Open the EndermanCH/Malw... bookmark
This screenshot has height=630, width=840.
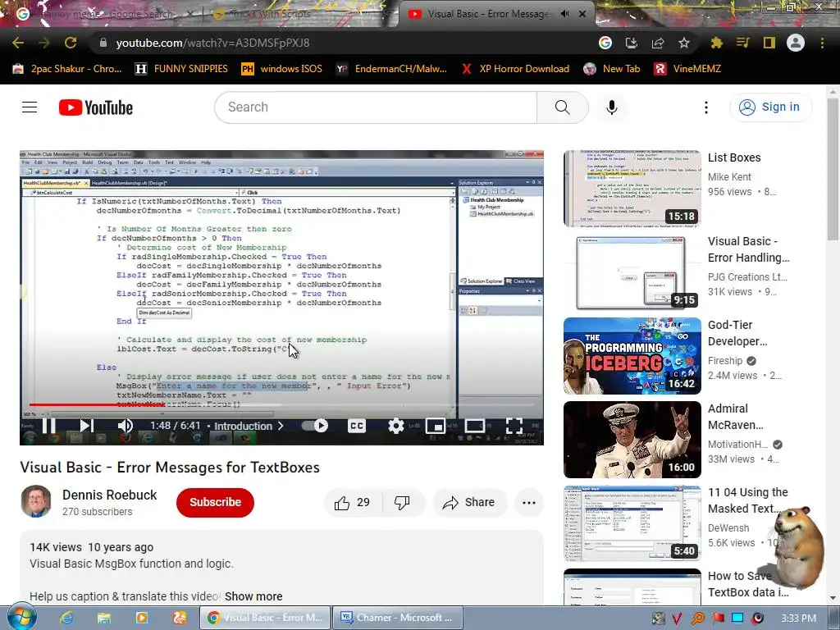(391, 69)
